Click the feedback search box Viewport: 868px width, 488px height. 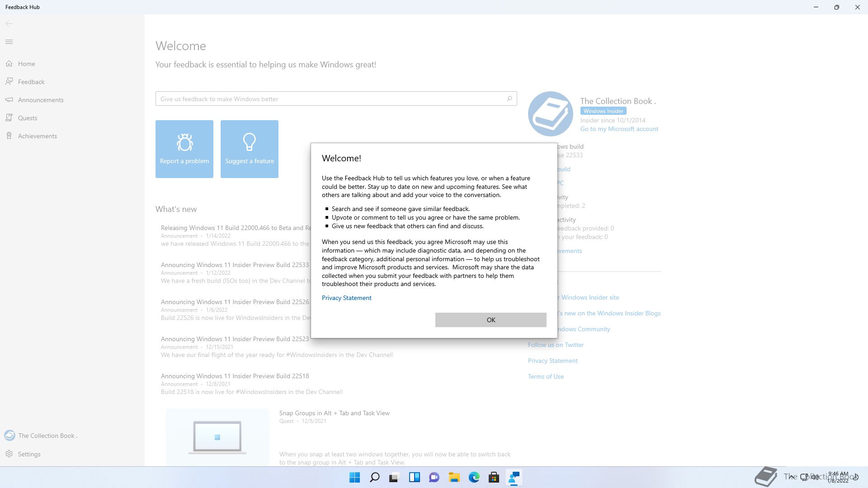pos(336,99)
